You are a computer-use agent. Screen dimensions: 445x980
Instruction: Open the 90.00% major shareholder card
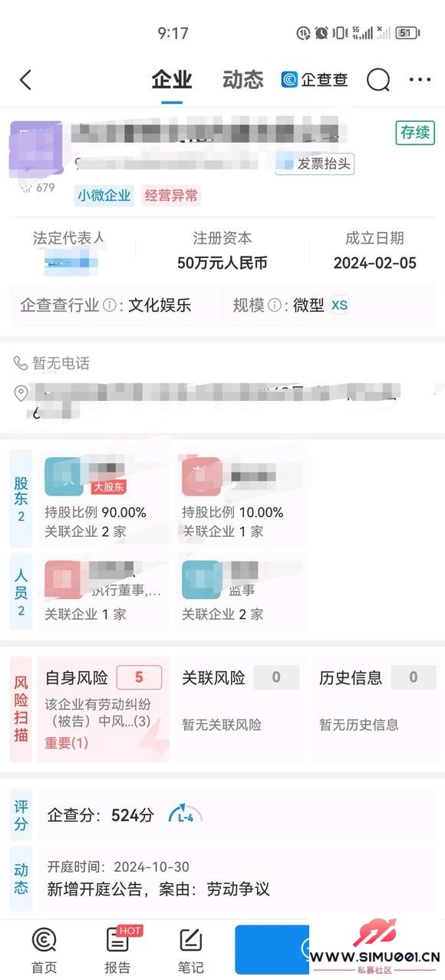coord(103,498)
